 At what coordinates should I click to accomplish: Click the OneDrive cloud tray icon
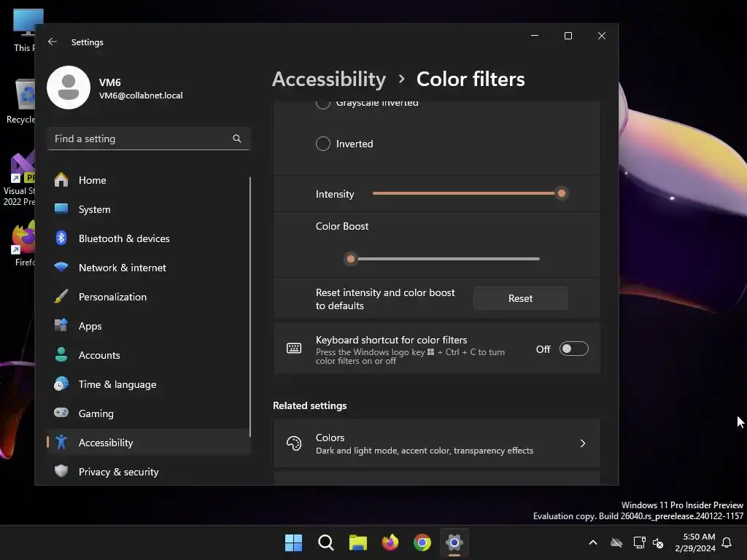pos(616,542)
